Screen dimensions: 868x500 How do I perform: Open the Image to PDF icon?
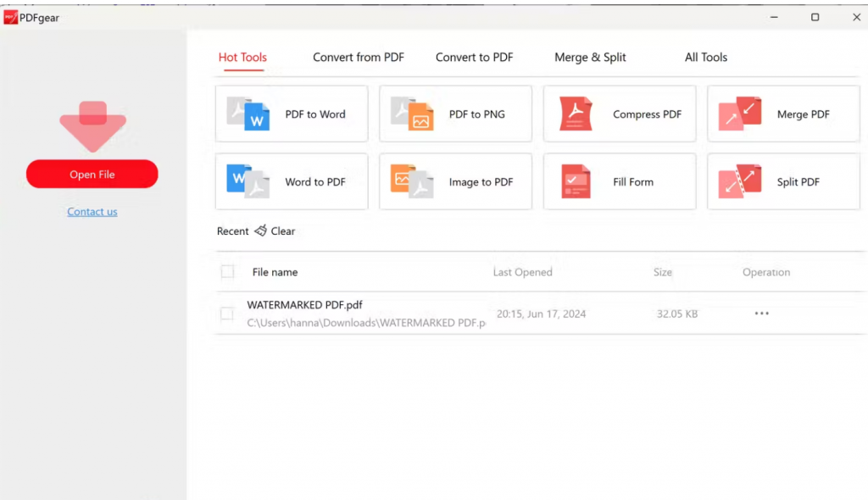pos(412,181)
